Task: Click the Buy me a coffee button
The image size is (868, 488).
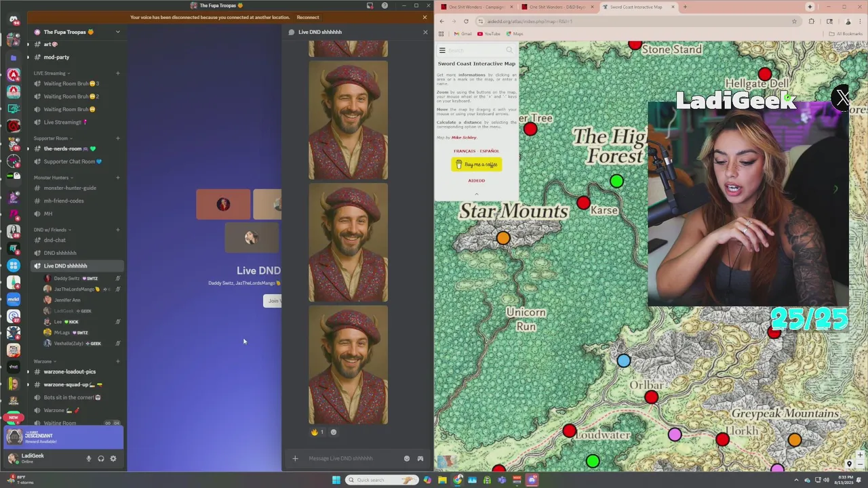Action: pyautogui.click(x=477, y=164)
